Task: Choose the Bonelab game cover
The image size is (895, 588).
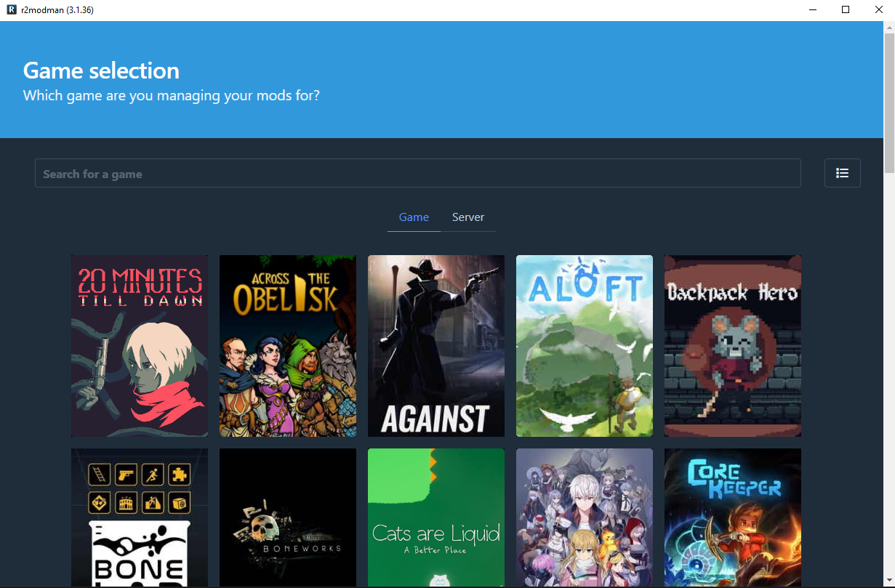Action: (140, 517)
